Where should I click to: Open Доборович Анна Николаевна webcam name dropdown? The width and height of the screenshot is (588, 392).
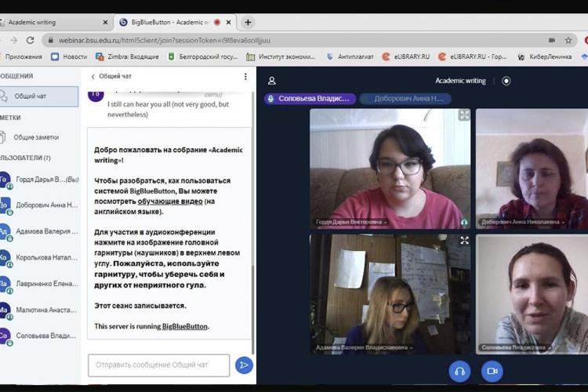(523, 222)
